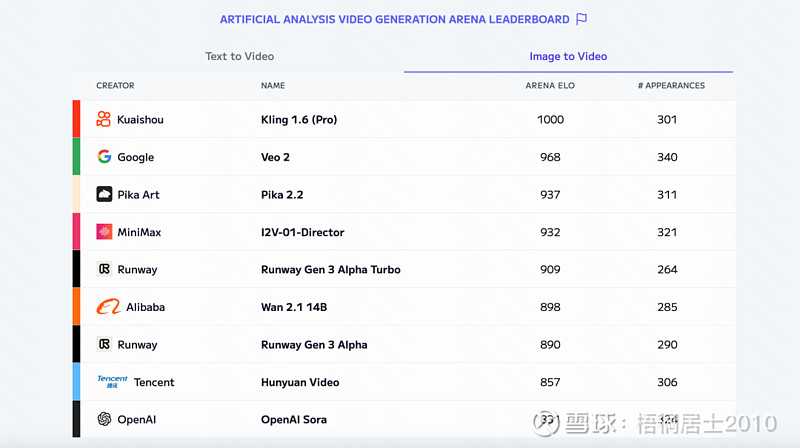Screen dimensions: 800x448
Task: Click Runway logo for Gen 3 Alpha Turbo
Action: pyautogui.click(x=104, y=269)
